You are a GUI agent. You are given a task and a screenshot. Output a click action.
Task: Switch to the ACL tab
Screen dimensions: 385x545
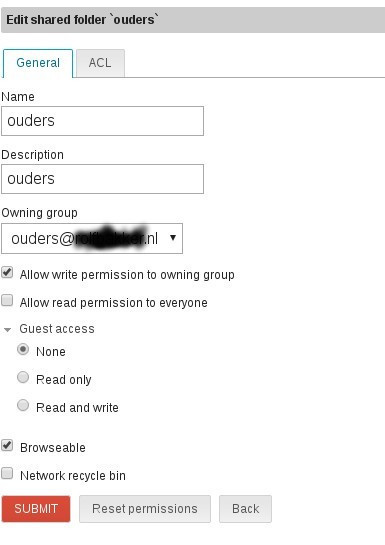[x=100, y=63]
